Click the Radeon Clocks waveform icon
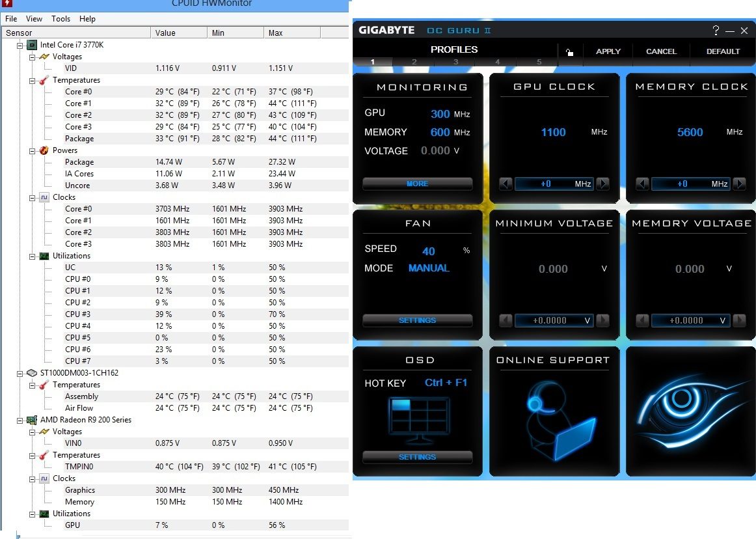The width and height of the screenshot is (756, 539). (x=44, y=478)
